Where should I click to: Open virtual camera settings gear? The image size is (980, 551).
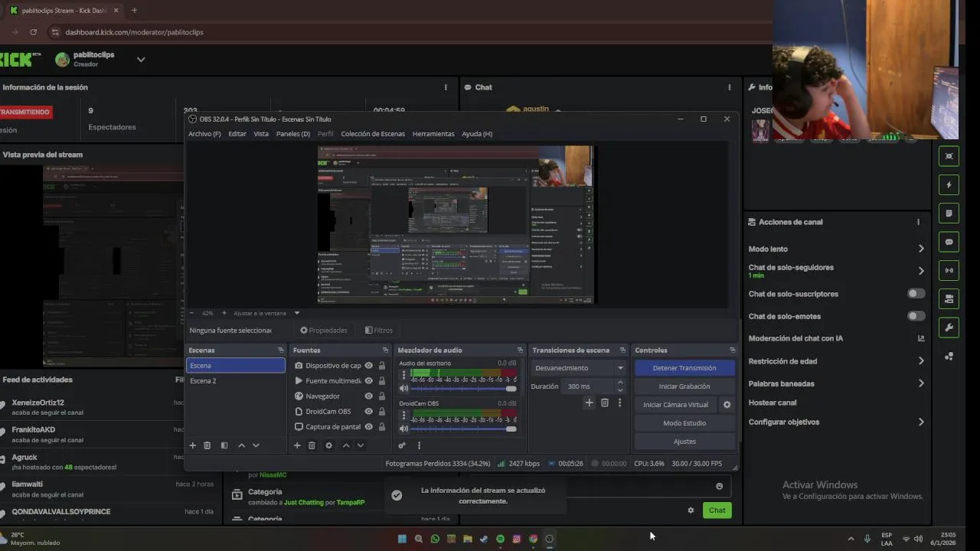[x=727, y=405]
